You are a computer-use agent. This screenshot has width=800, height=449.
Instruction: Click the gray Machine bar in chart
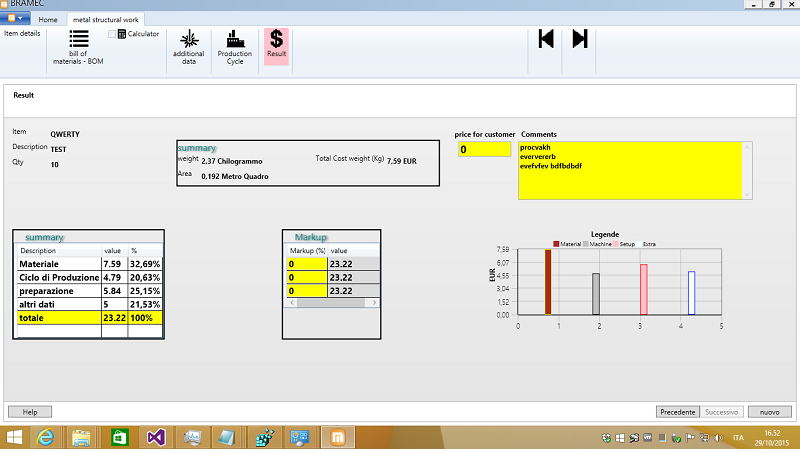pos(596,294)
